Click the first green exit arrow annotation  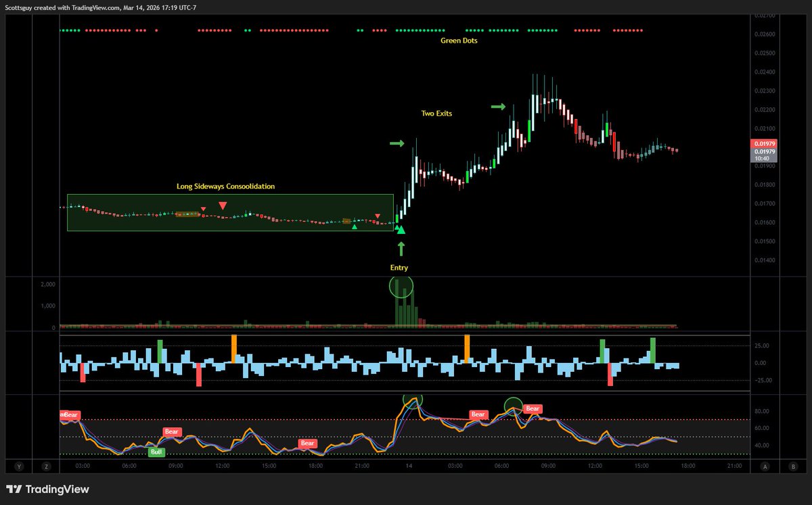(x=396, y=143)
